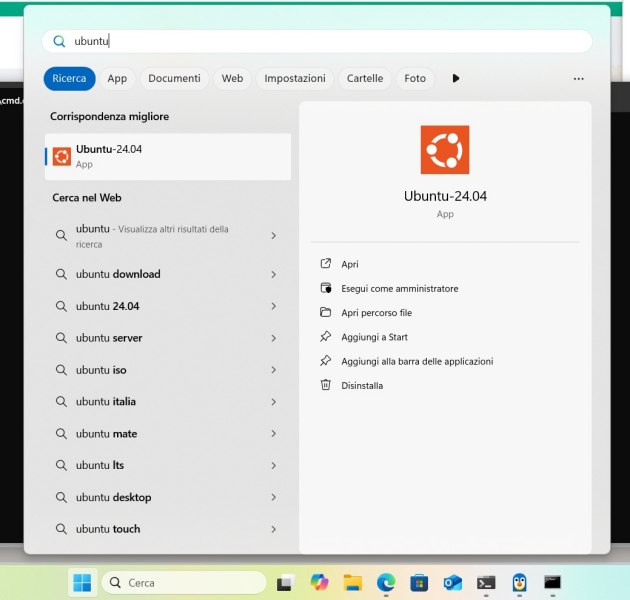
Task: Open the Ubuntu-24.04 best match result
Action: pyautogui.click(x=168, y=156)
